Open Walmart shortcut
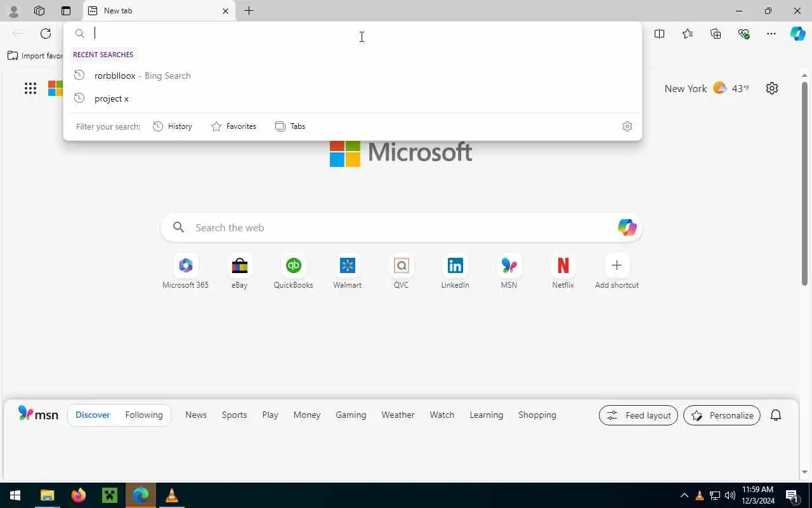 click(x=347, y=272)
